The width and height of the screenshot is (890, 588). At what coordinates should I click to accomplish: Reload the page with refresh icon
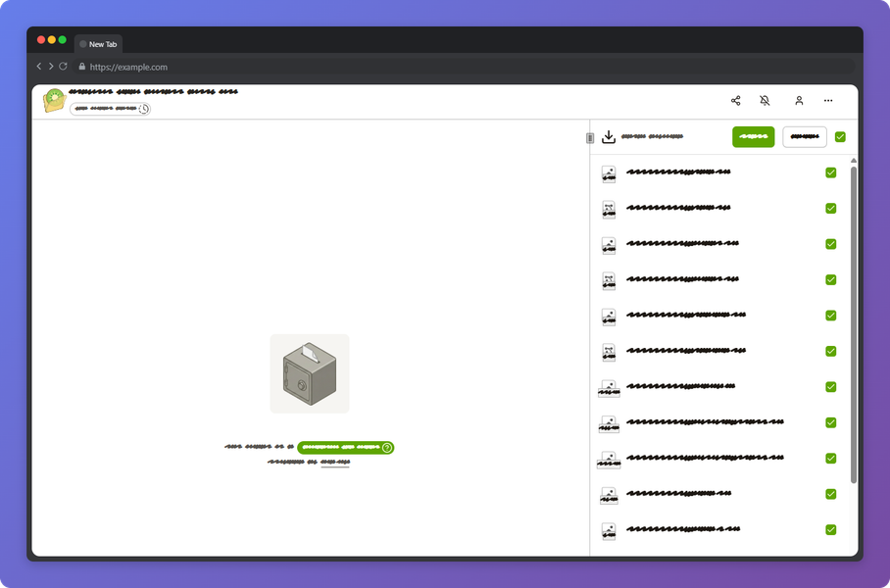click(63, 67)
